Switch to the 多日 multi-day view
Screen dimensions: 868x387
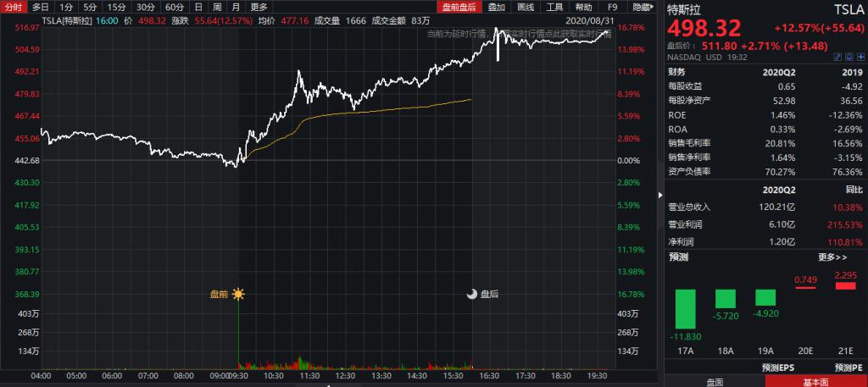(x=41, y=7)
